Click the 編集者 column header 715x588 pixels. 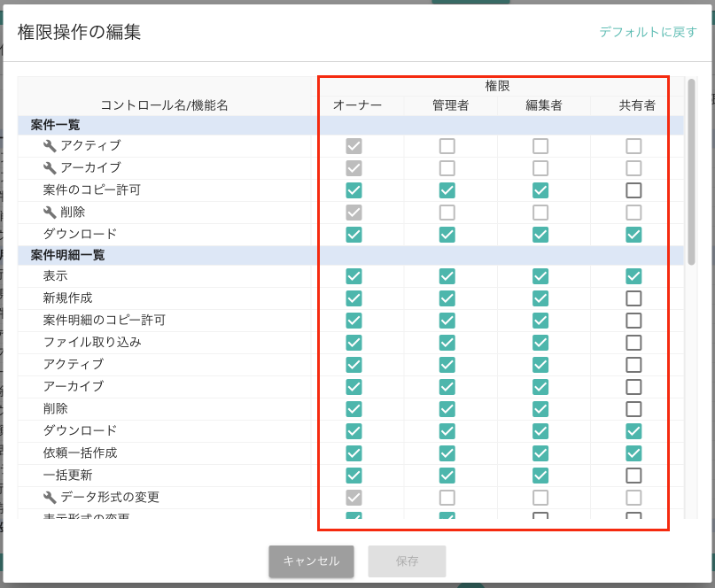pos(544,105)
